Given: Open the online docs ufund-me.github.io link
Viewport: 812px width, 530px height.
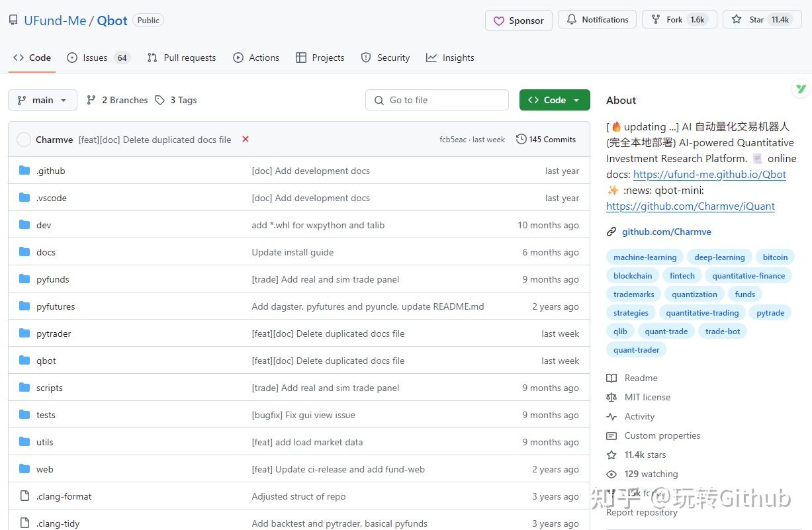Looking at the screenshot, I should click(709, 175).
